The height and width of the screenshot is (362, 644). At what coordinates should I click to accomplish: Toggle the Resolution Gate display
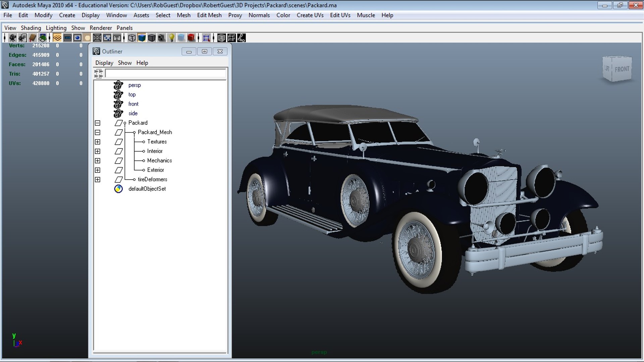(77, 38)
